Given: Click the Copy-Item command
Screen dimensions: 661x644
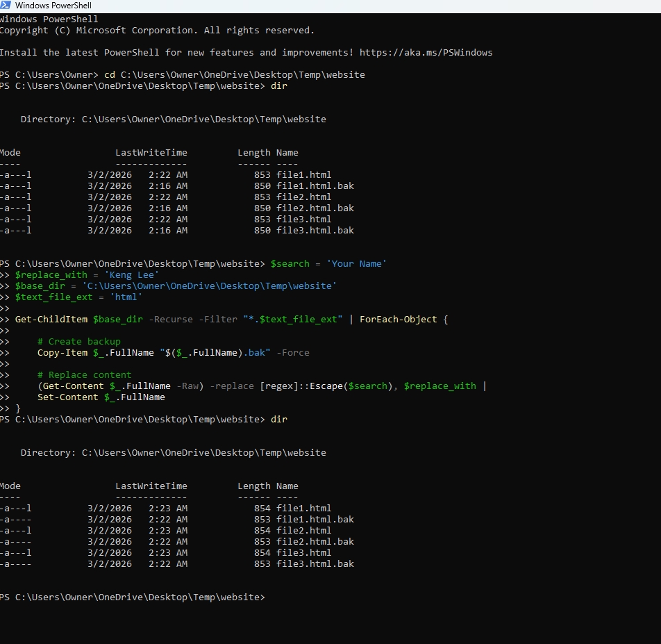Looking at the screenshot, I should pos(62,353).
